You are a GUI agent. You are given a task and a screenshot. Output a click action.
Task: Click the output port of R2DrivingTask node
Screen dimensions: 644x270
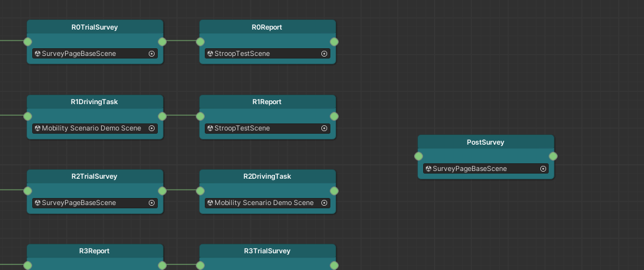(x=334, y=191)
